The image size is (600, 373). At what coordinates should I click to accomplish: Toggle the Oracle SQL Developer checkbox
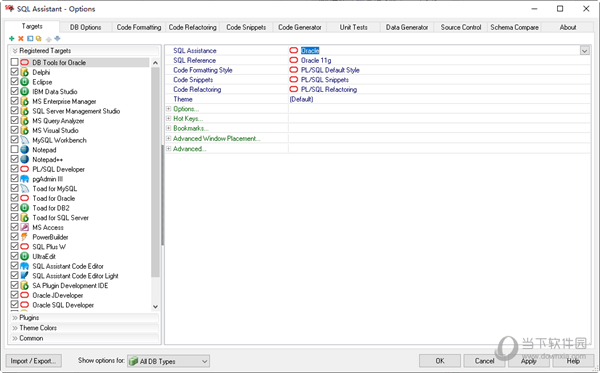pos(15,305)
